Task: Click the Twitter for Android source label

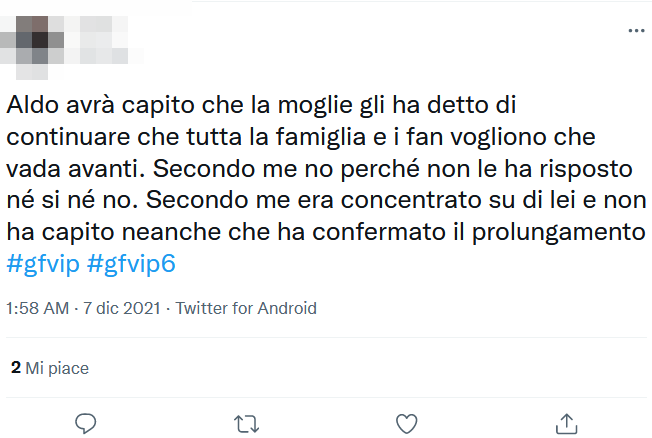Action: [x=246, y=308]
